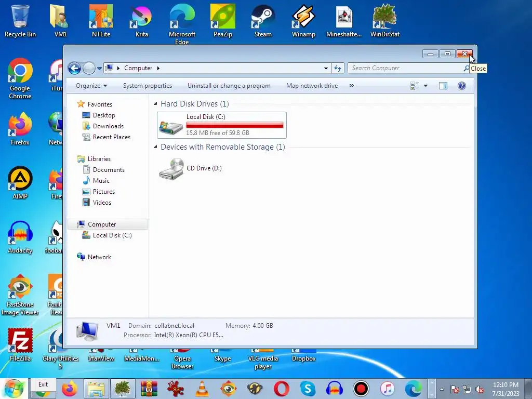Collapse the Hard Disk Drives group
532x399 pixels.
[155, 104]
